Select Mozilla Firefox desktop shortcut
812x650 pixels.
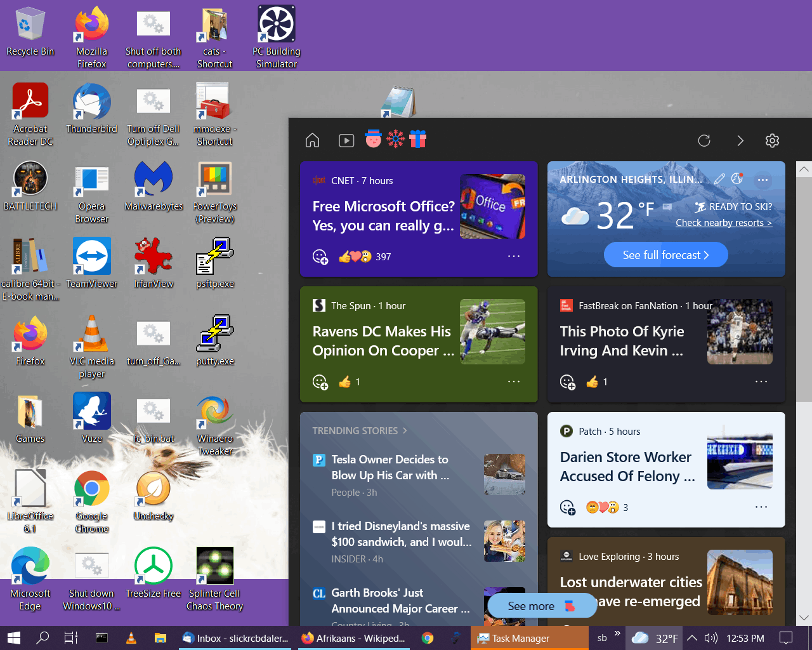[92, 38]
